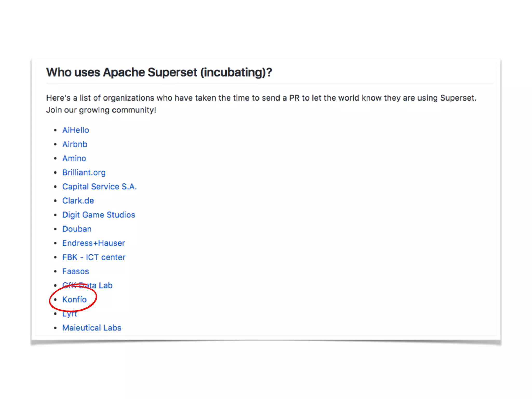532x399 pixels.
Task: Open the Faasos link
Action: (x=75, y=271)
